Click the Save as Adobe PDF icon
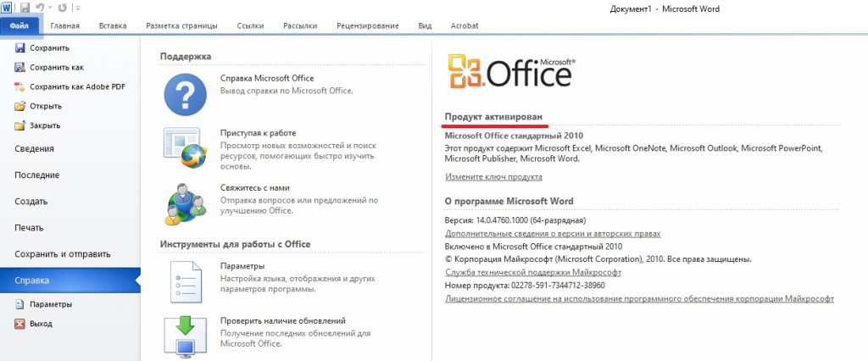Image resolution: width=868 pixels, height=361 pixels. 20,87
